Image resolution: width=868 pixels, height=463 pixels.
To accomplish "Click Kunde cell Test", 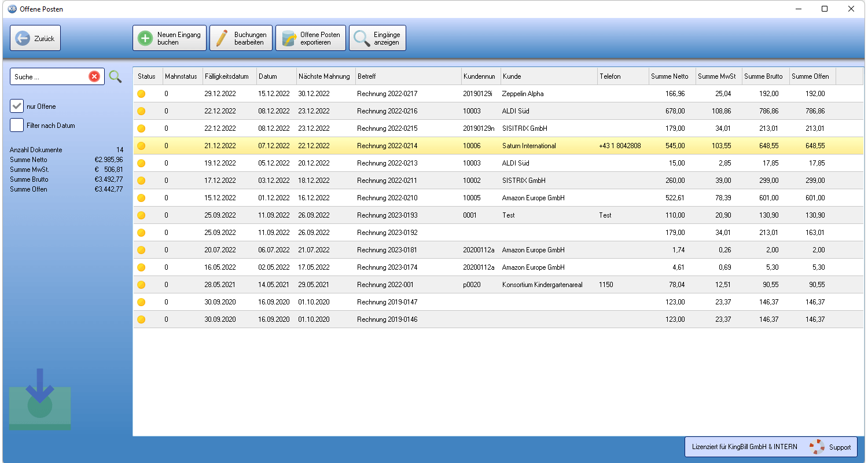I will (508, 215).
